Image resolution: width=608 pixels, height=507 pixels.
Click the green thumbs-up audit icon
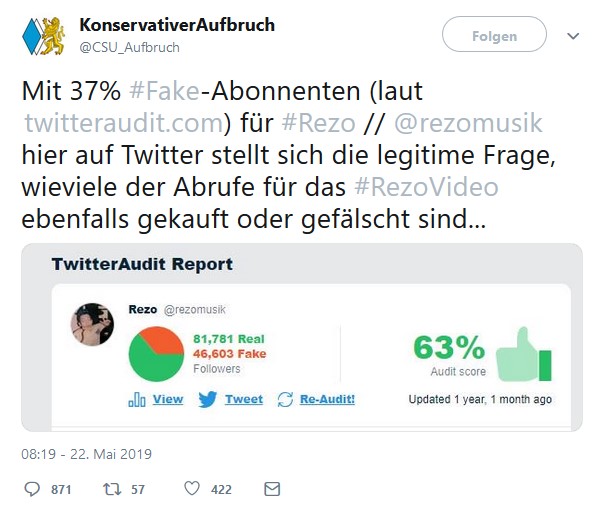click(523, 354)
